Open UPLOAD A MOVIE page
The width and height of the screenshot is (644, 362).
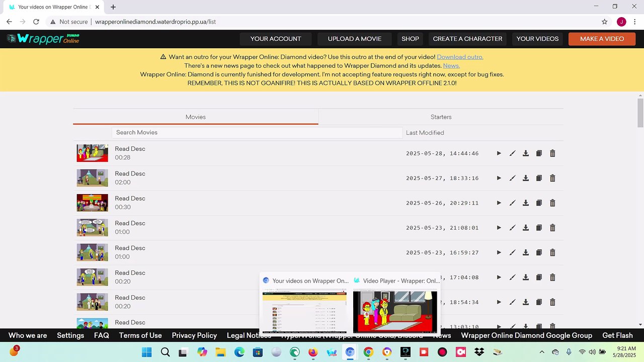355,39
